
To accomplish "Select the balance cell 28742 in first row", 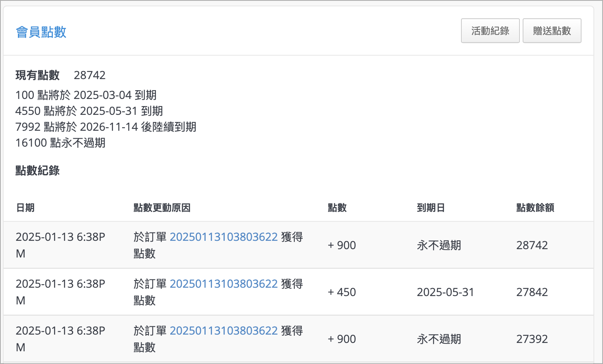I will 532,245.
